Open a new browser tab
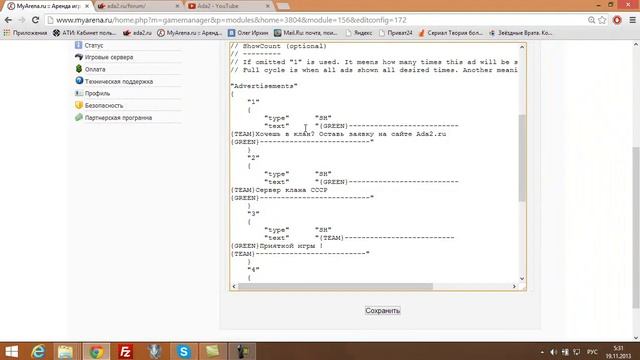Viewport: 640px width, 360px height. coord(283,6)
